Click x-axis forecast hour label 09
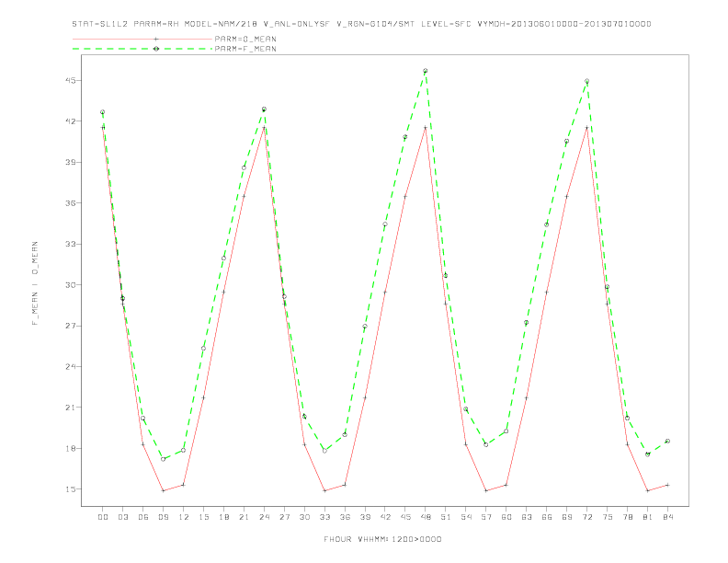 click(x=163, y=517)
